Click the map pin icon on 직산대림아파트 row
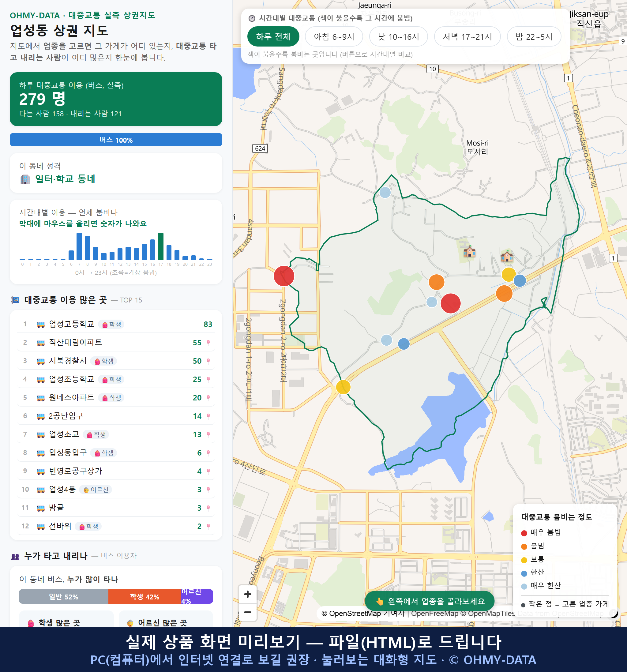 [208, 343]
